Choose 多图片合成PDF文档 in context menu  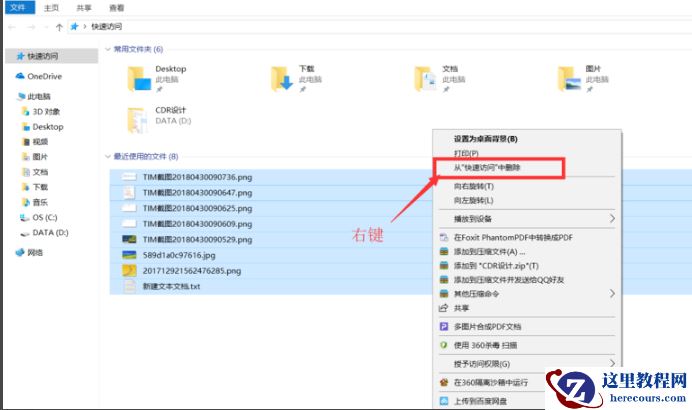click(x=487, y=327)
